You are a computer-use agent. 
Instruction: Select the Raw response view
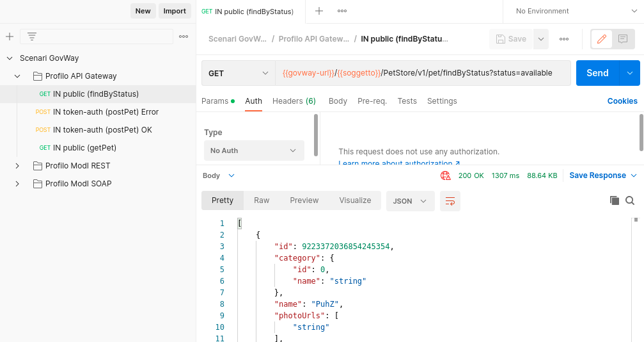pyautogui.click(x=262, y=200)
